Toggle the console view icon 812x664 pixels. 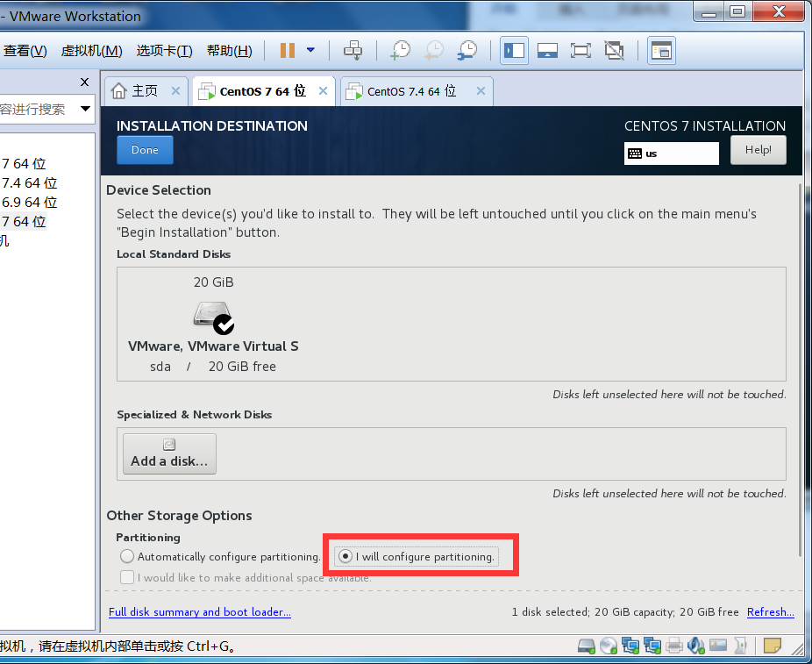(x=661, y=50)
